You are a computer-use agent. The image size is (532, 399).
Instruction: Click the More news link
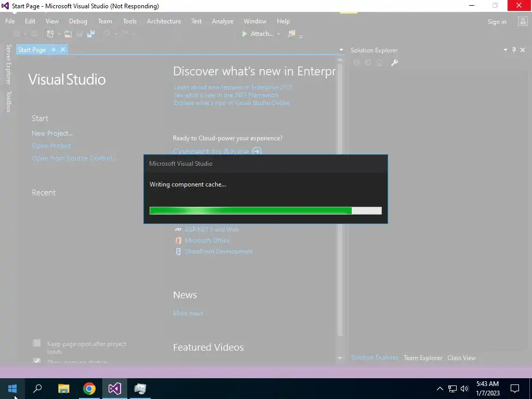click(188, 313)
